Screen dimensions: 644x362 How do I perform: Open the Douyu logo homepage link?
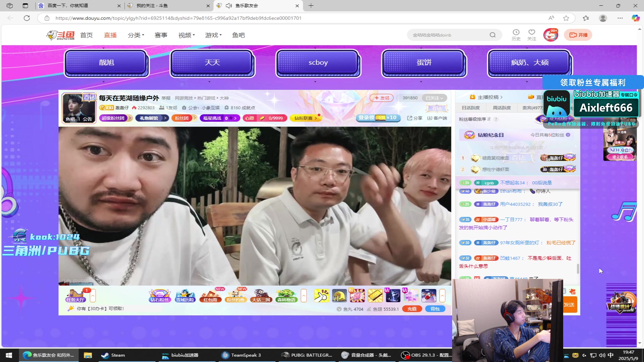[61, 35]
